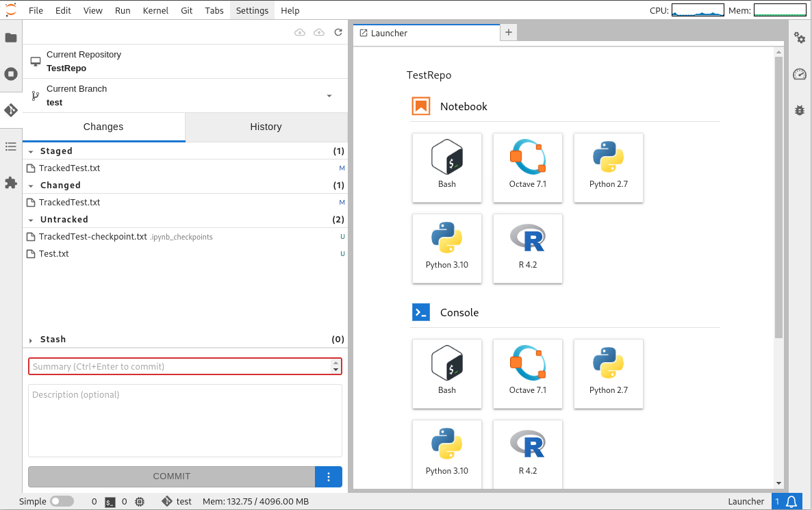Click Mem usage text in status bar

click(x=256, y=501)
